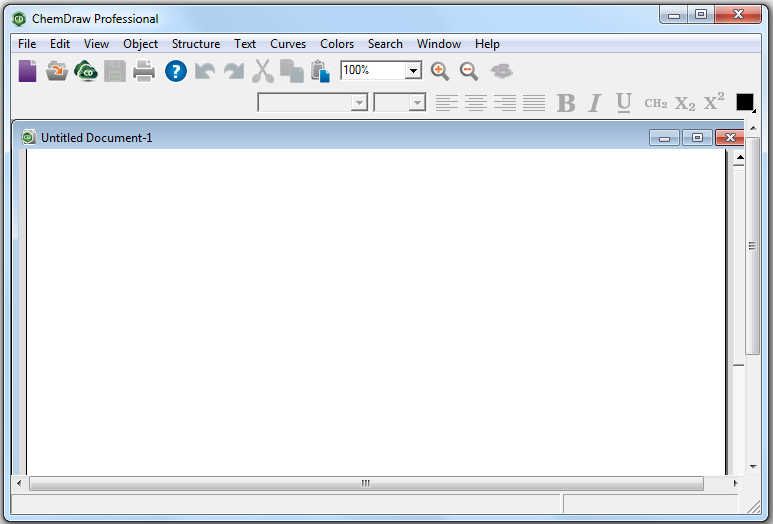This screenshot has width=773, height=524.
Task: Click the horizontal scrollbar thumb
Action: click(366, 483)
